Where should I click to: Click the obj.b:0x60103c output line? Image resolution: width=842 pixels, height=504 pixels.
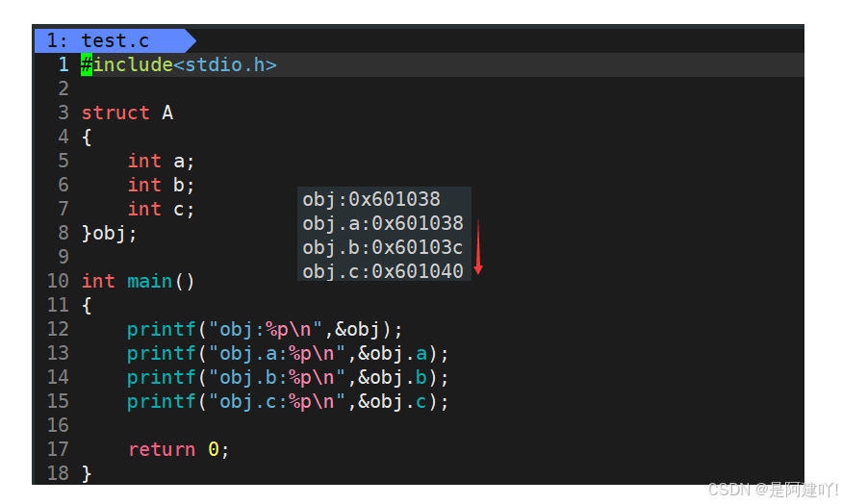(383, 247)
